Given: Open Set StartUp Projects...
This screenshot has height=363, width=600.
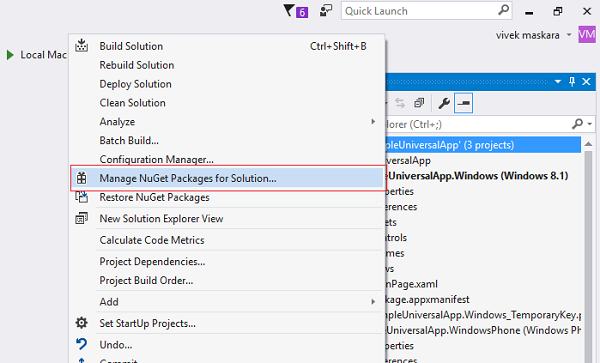Looking at the screenshot, I should [x=227, y=323].
